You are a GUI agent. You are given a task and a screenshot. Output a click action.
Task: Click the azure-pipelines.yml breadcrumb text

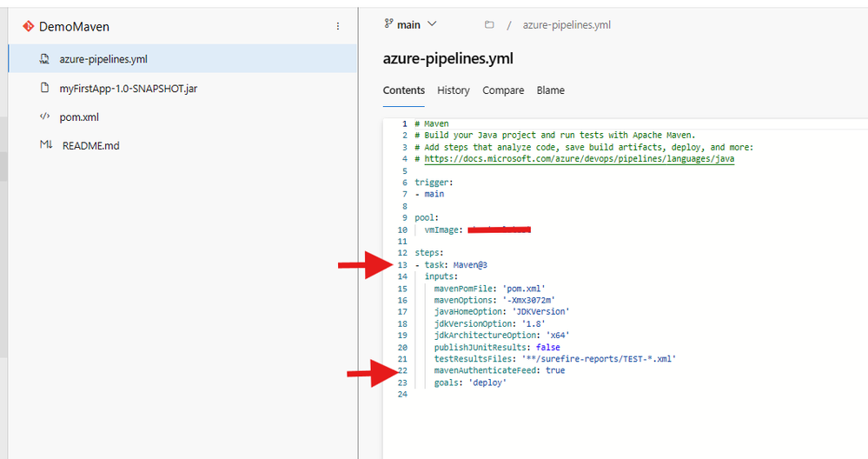567,25
